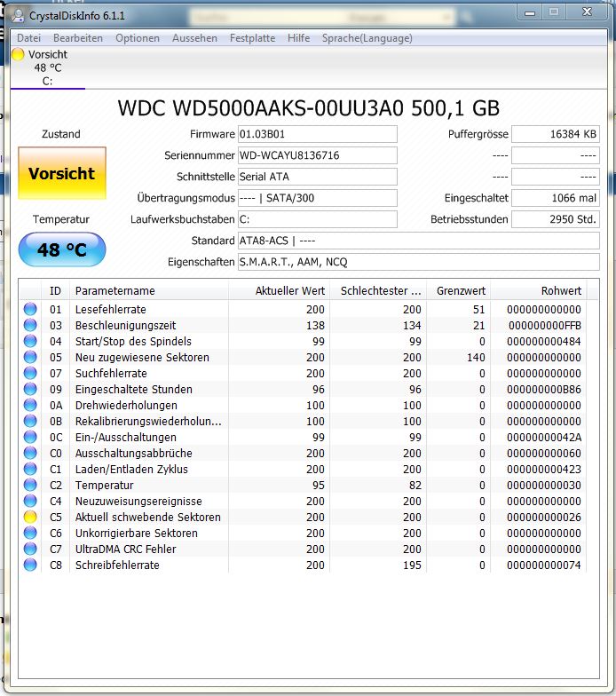Click raw value 000000000026 of C5
This screenshot has width=616, height=696.
pos(544,517)
